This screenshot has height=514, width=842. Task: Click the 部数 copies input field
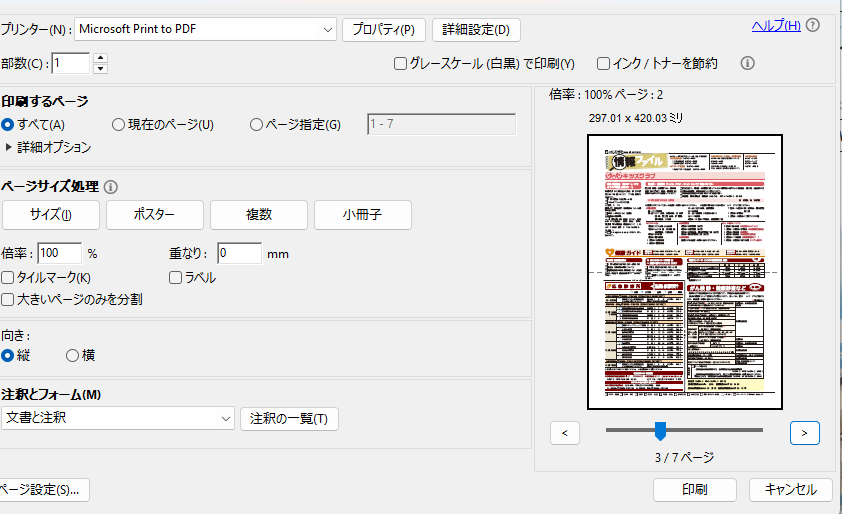[71, 63]
